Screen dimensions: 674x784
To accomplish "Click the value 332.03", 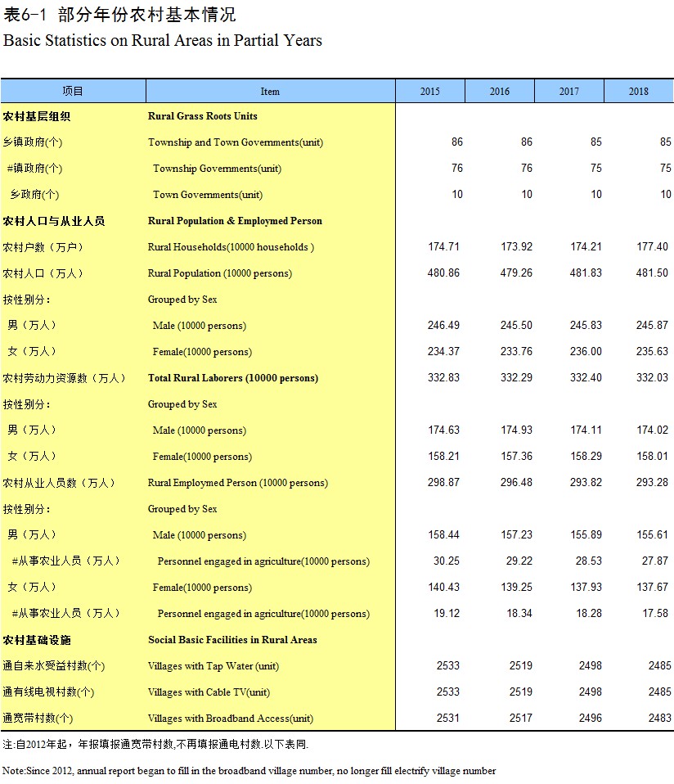I will 652,377.
